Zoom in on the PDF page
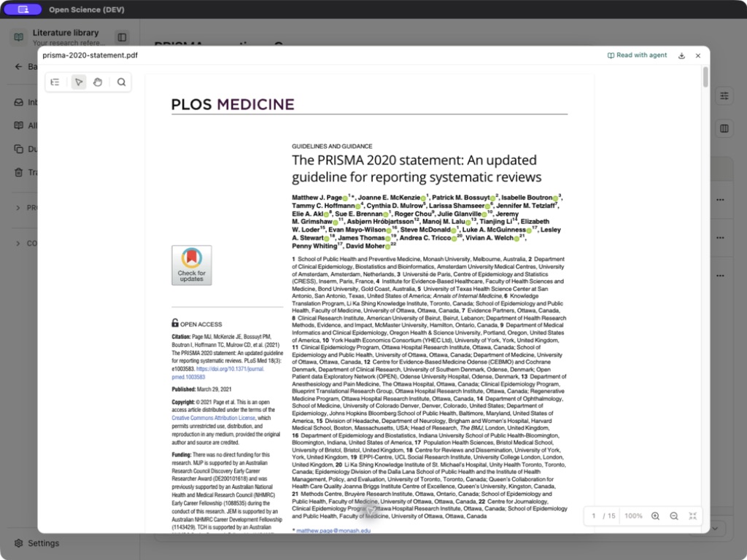Viewport: 747px width, 560px height. point(656,516)
